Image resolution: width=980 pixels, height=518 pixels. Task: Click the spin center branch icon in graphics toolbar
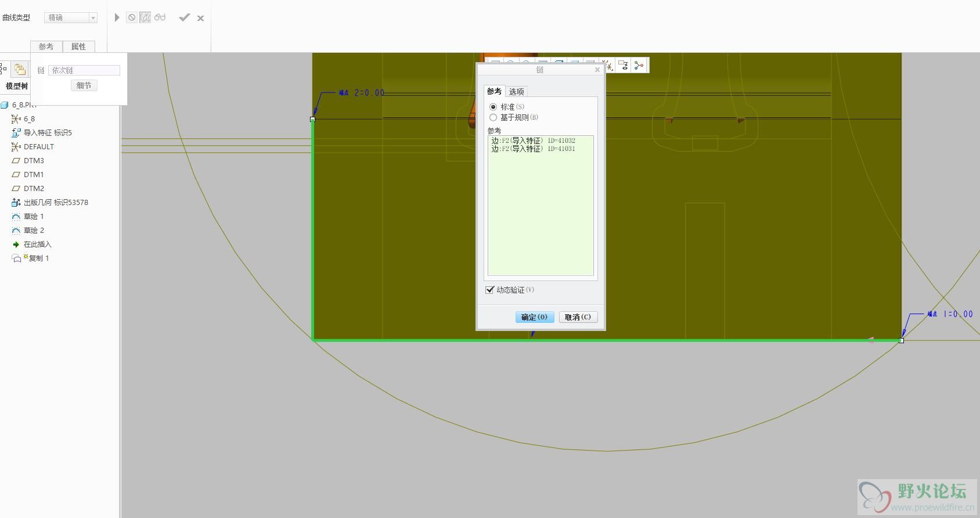(639, 66)
